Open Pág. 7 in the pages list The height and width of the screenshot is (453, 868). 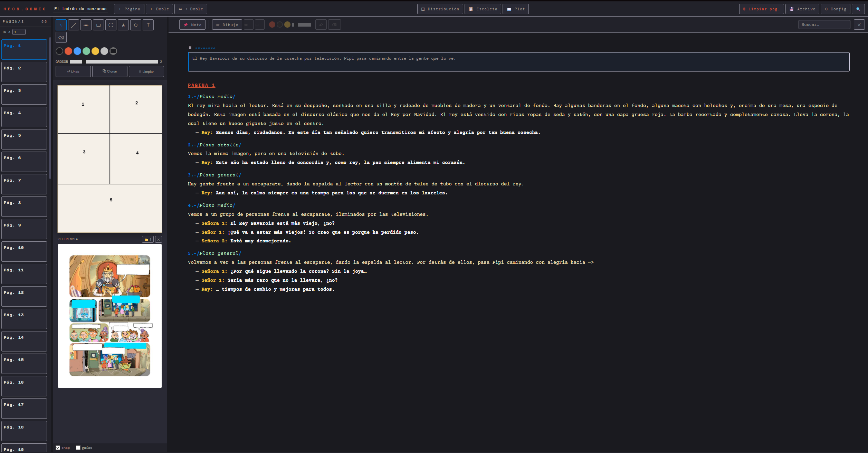click(24, 184)
